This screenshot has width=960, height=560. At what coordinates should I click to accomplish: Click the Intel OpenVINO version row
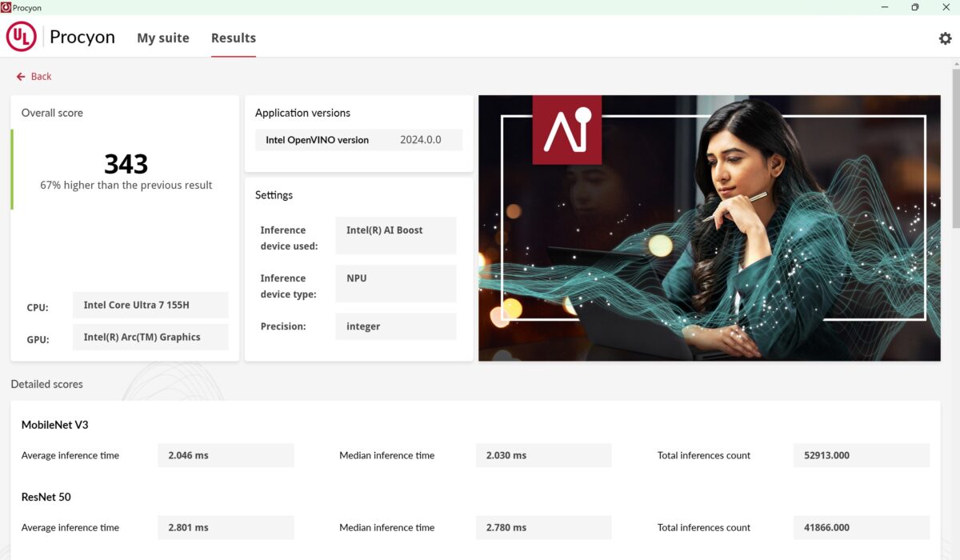[358, 140]
